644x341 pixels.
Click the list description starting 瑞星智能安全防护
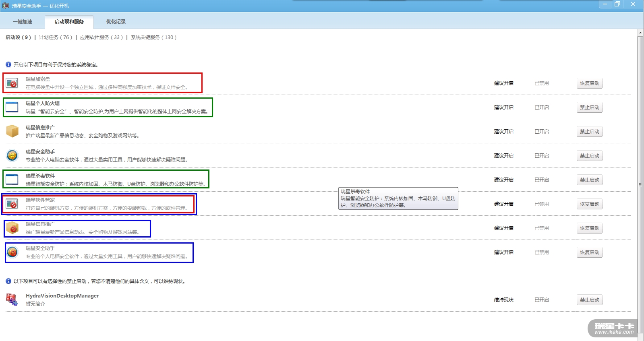tap(116, 184)
